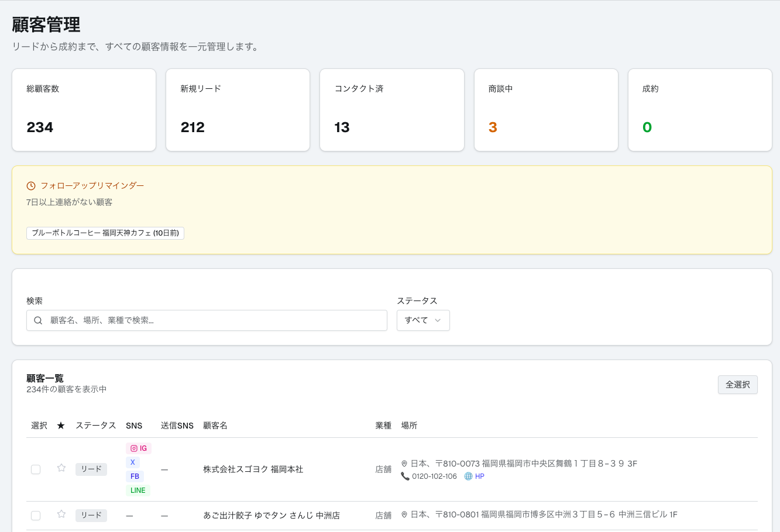
Task: Click the Instagram IG badge for スゴヨク
Action: 138,448
